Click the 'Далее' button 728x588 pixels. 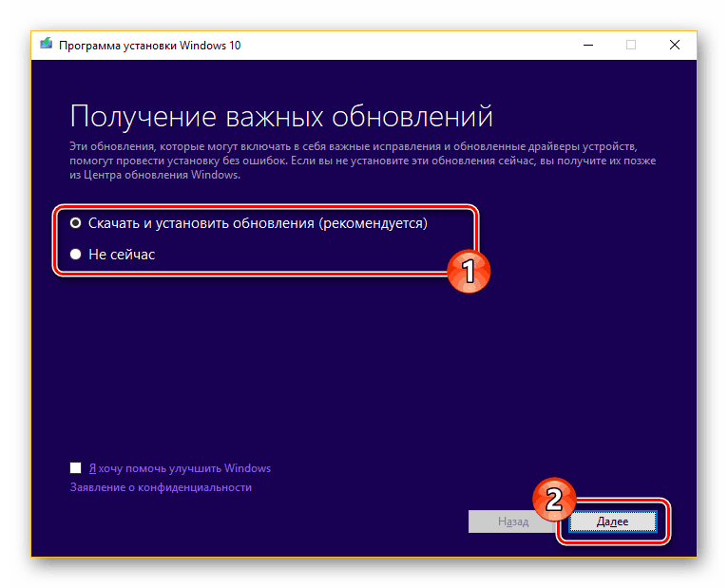click(x=612, y=522)
